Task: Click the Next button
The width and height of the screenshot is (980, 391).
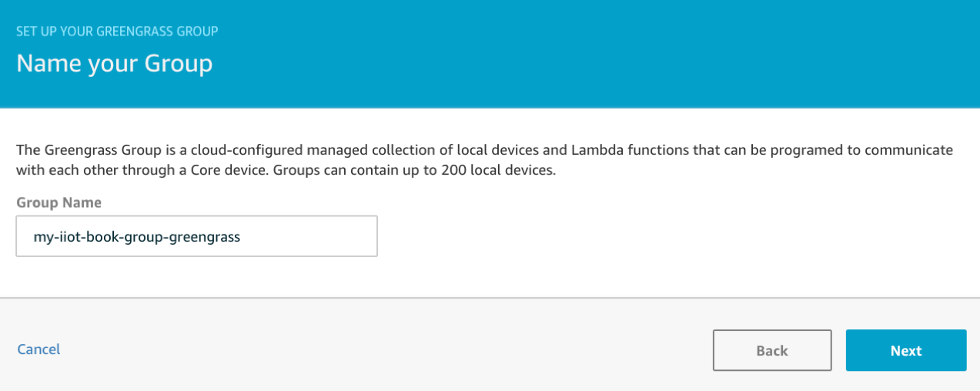Action: coord(905,350)
